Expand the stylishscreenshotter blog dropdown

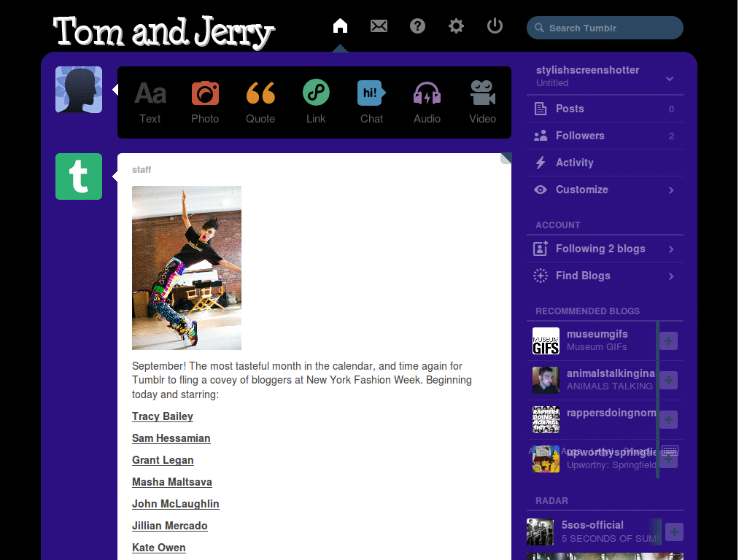[x=670, y=79]
